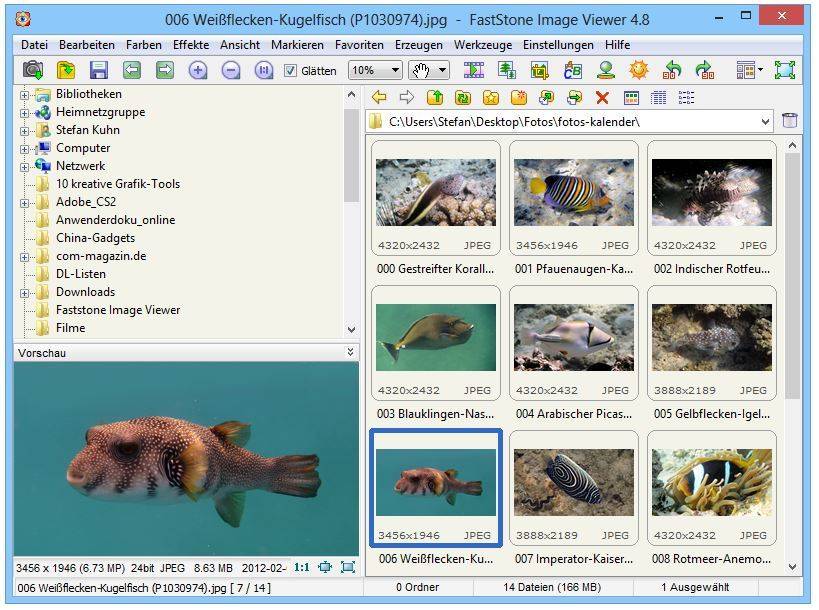Toggle the Glätten checkbox
819x610 pixels.
pyautogui.click(x=291, y=71)
